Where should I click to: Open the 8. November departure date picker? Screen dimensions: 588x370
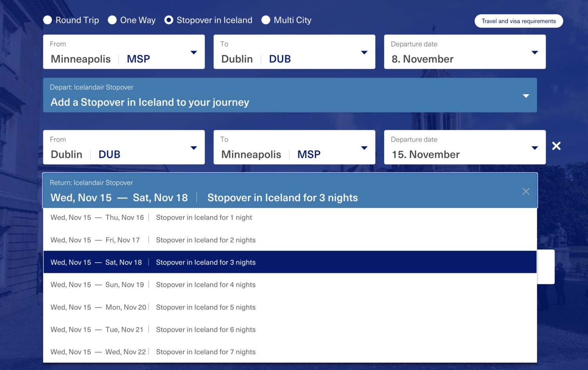(x=465, y=52)
